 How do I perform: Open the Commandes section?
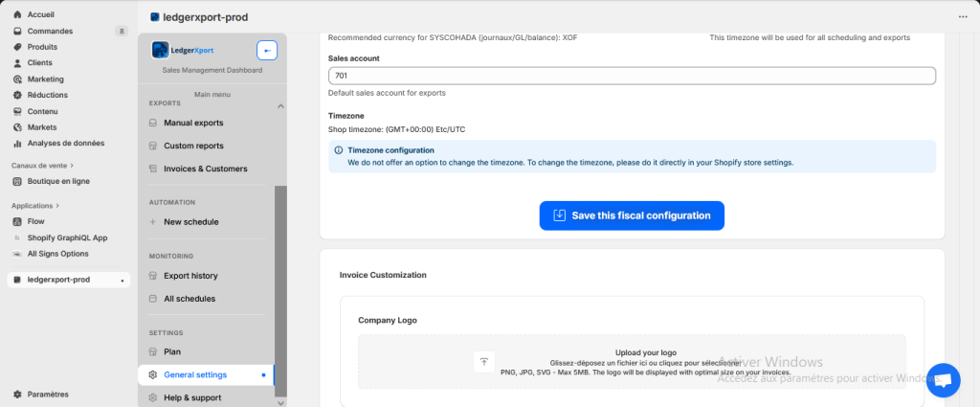coord(50,31)
